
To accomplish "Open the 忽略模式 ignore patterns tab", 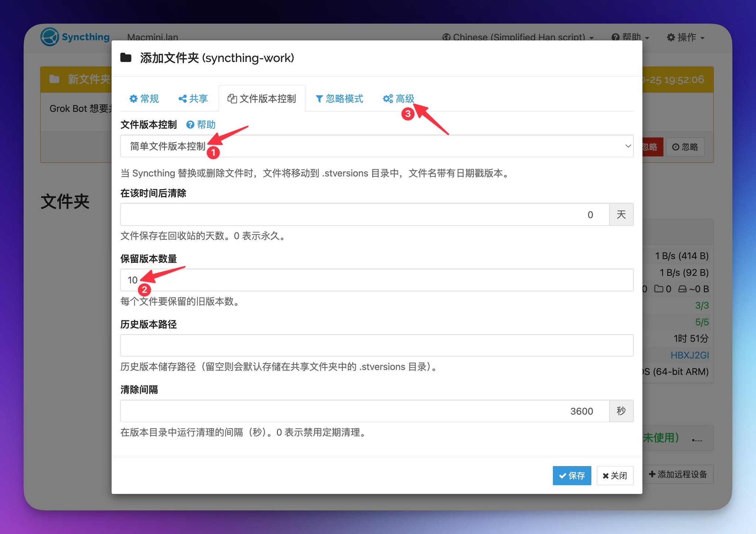I will (x=339, y=99).
